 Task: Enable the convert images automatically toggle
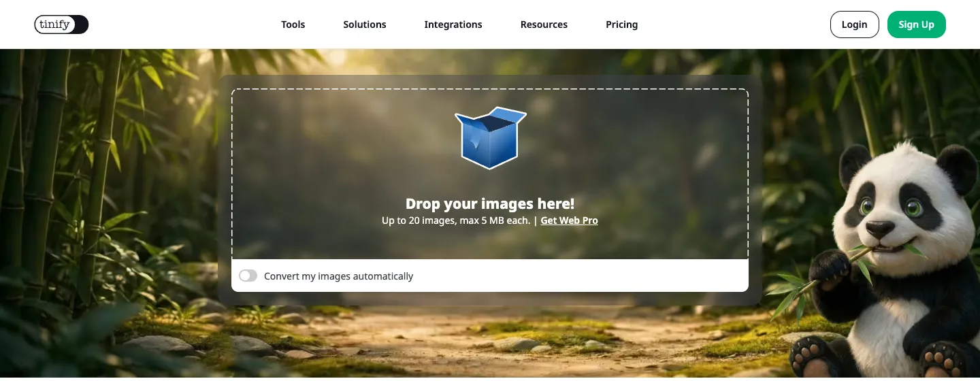point(248,276)
